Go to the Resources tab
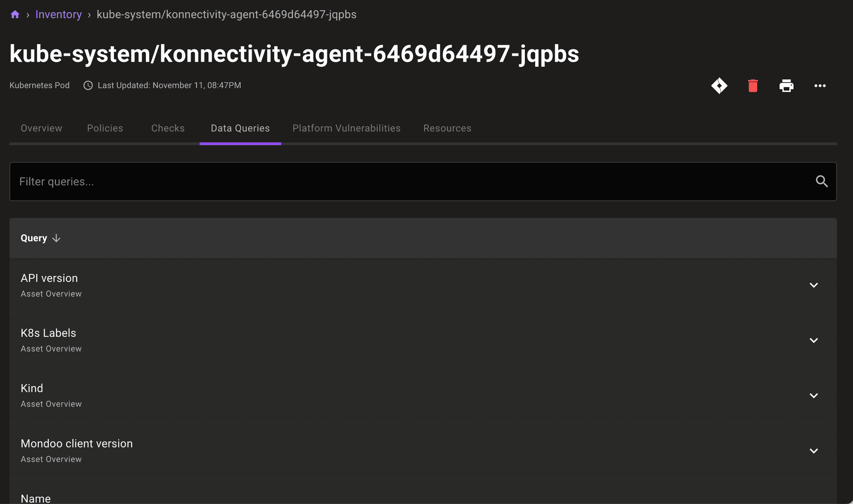853x504 pixels. (x=447, y=128)
